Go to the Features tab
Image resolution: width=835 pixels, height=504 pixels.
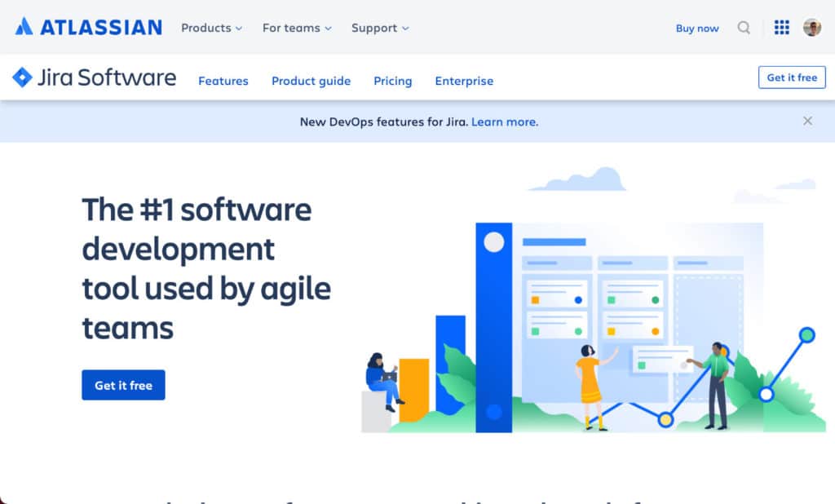coord(223,81)
